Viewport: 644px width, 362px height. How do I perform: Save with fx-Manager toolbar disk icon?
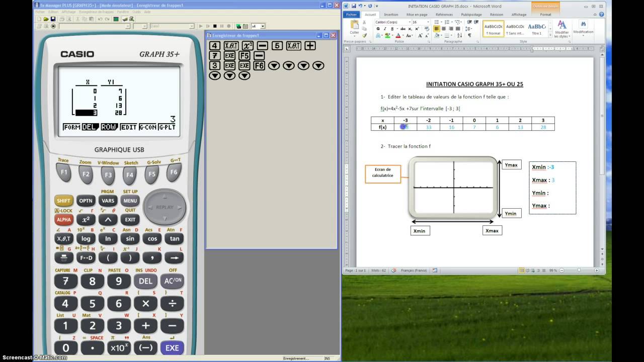tap(52, 19)
